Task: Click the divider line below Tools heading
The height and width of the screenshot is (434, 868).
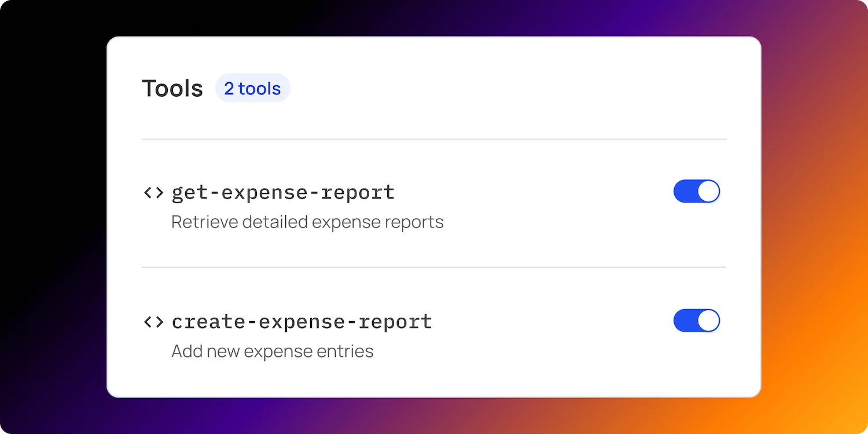Action: (x=433, y=139)
